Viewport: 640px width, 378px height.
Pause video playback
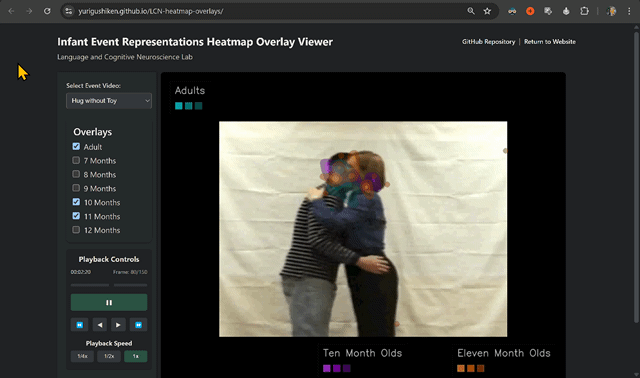tap(109, 302)
